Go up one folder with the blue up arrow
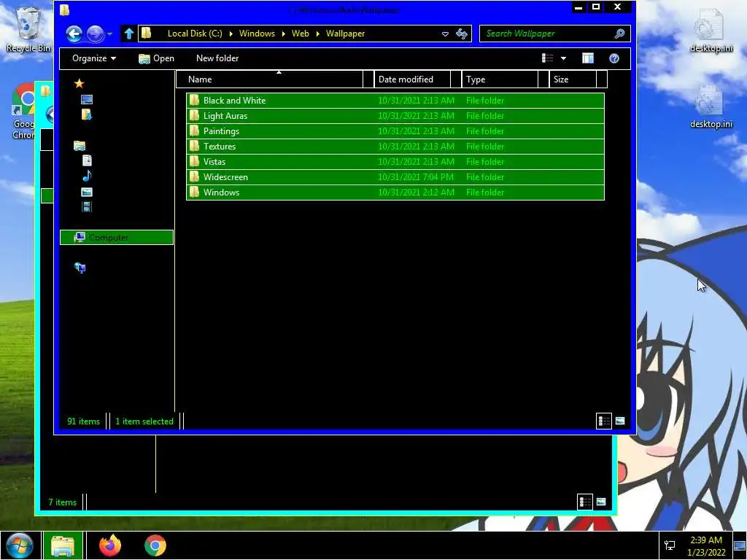 pos(128,34)
